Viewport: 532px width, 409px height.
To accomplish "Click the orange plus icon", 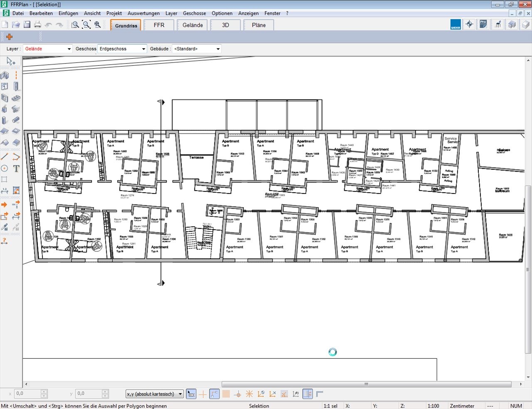I will [9, 37].
